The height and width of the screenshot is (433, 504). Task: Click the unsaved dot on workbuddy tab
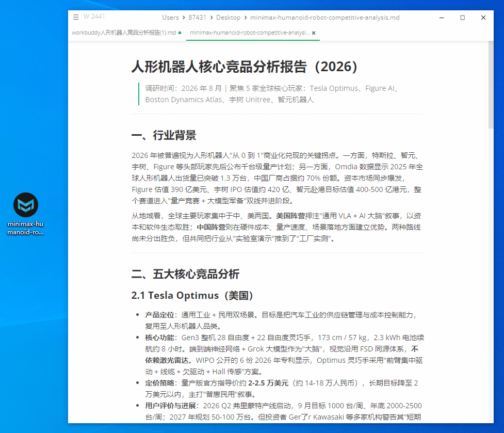coord(180,33)
